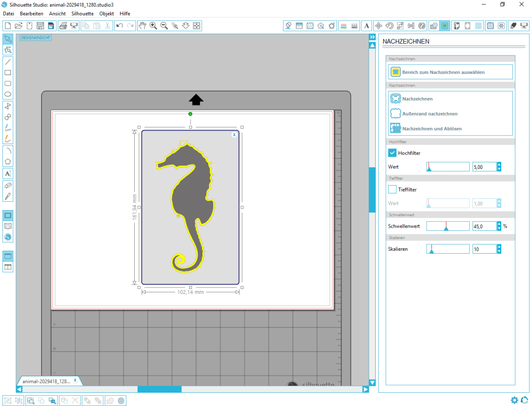Open the pan (hand) tool
The image size is (532, 406).
pos(143,25)
